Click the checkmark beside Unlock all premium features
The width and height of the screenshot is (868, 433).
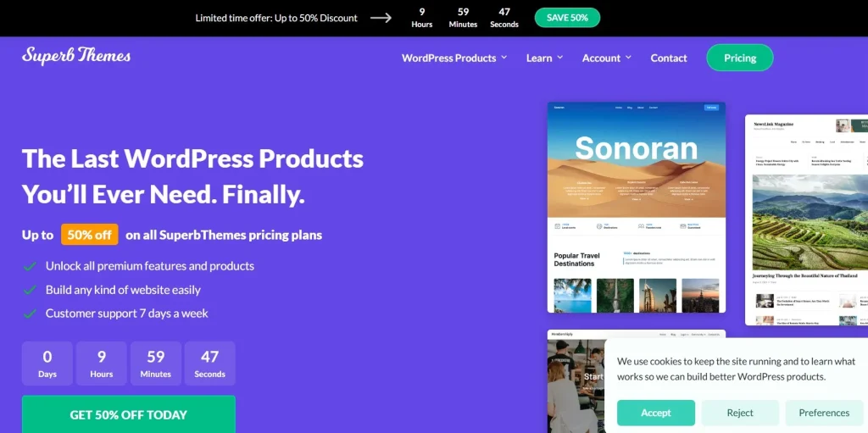(30, 266)
